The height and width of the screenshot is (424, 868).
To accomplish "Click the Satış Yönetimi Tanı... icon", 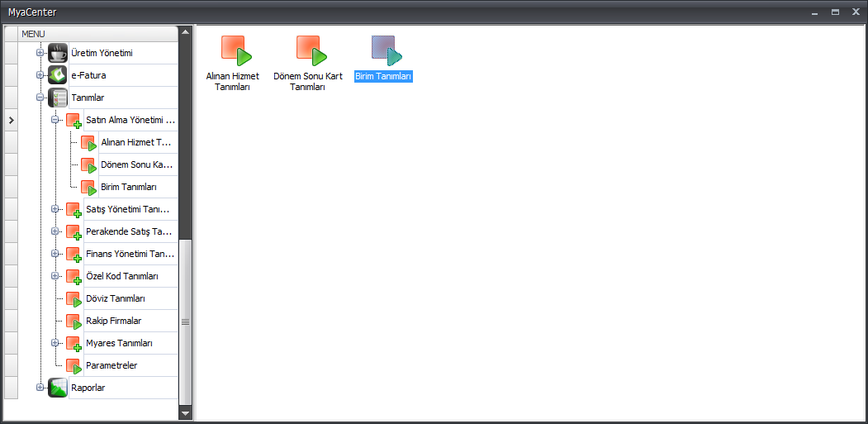I will click(x=74, y=210).
